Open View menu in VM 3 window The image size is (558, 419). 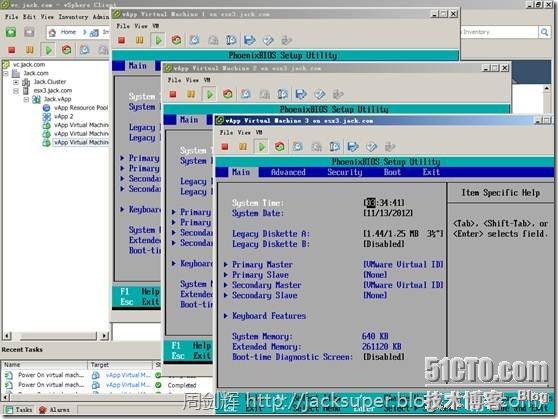[x=244, y=132]
